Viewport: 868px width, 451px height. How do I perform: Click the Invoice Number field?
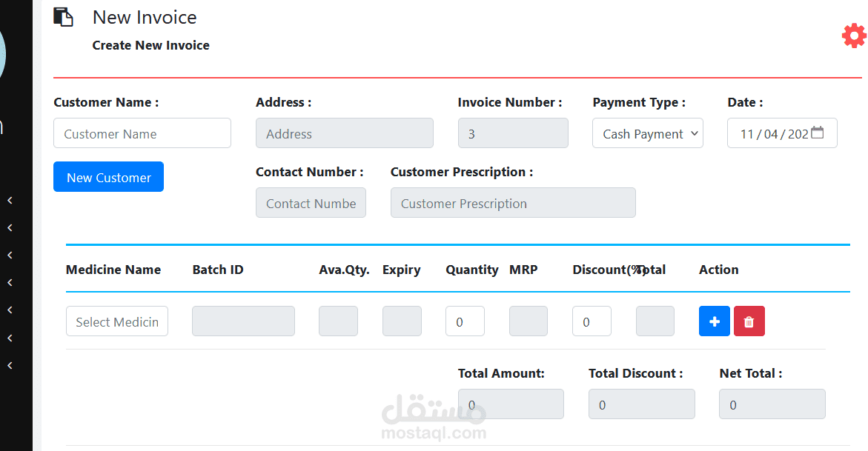pyautogui.click(x=513, y=133)
